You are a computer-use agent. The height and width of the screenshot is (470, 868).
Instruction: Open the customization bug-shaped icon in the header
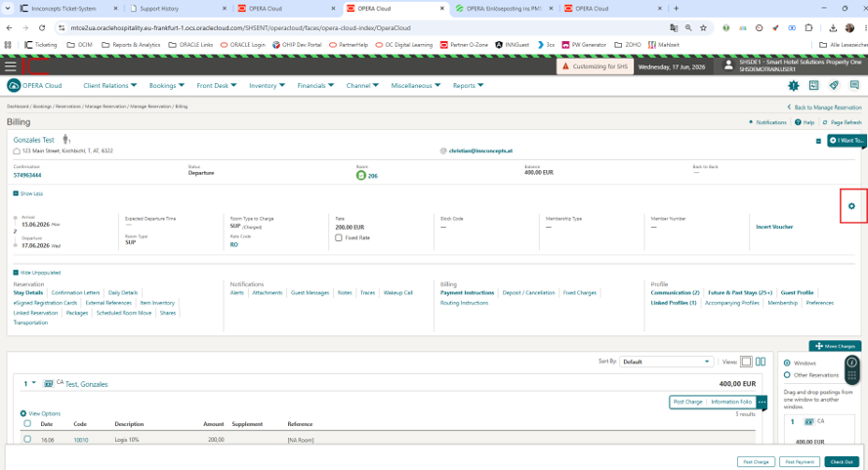click(793, 85)
